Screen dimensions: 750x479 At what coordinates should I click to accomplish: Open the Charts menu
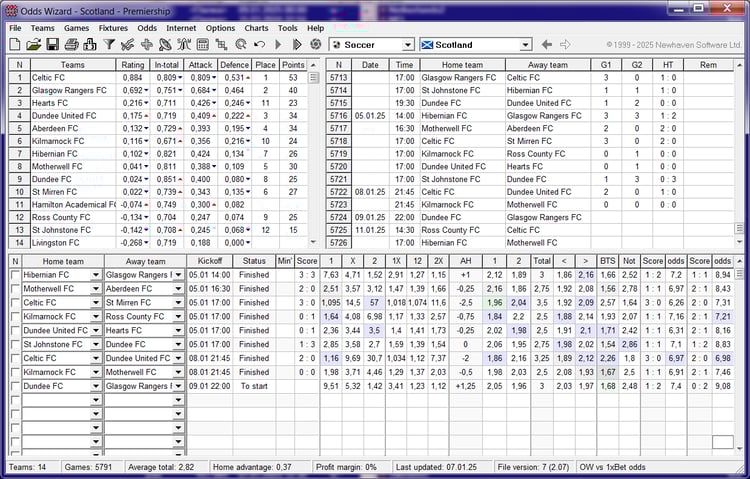(x=256, y=28)
